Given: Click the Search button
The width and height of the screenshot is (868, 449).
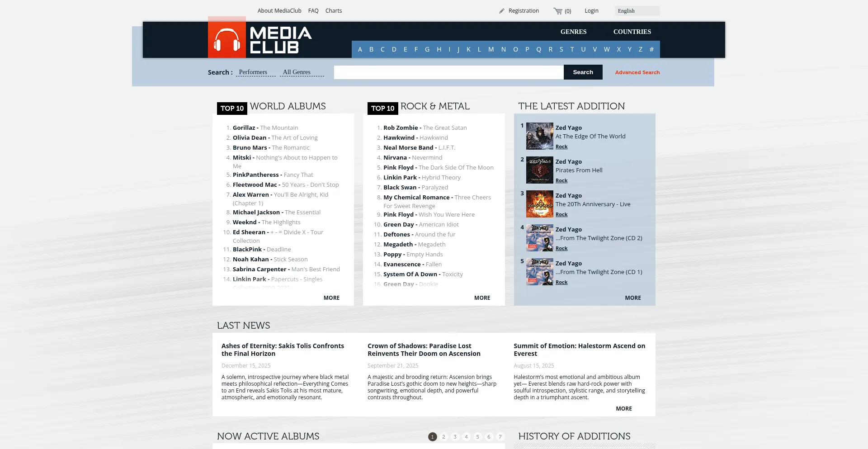Looking at the screenshot, I should click(583, 72).
